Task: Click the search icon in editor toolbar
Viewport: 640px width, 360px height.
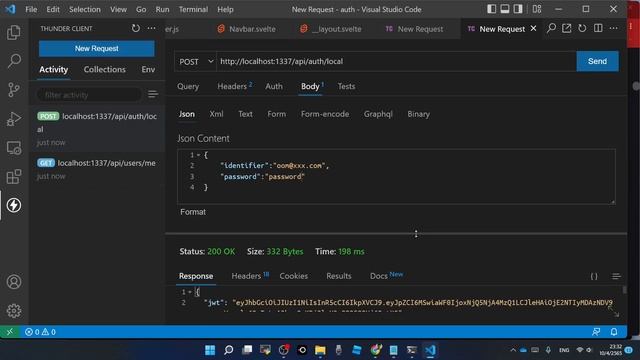Action: 551,28
